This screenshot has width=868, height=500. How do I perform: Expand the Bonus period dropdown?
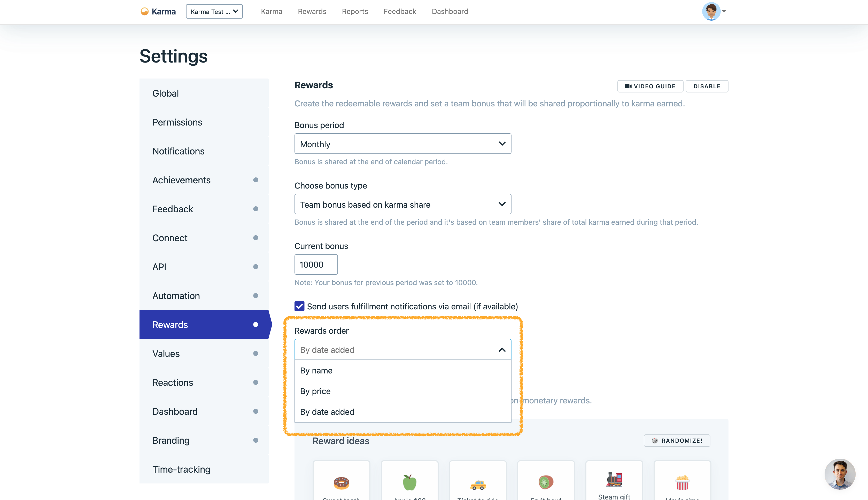coord(402,144)
